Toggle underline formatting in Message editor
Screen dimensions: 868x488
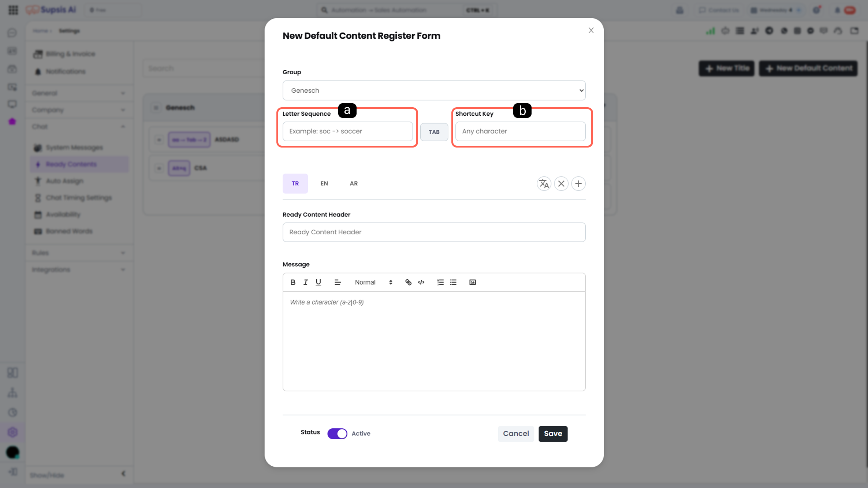point(318,282)
